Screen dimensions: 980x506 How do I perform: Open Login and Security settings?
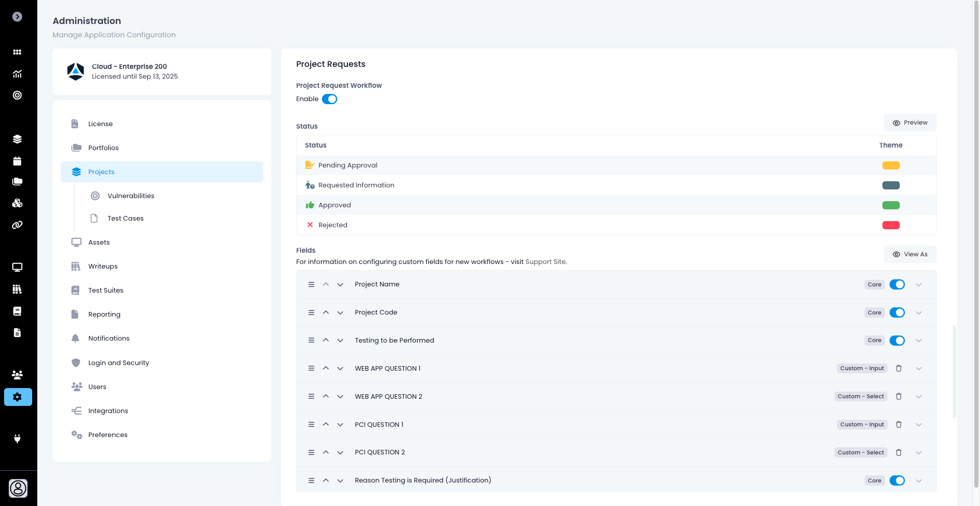pyautogui.click(x=119, y=363)
